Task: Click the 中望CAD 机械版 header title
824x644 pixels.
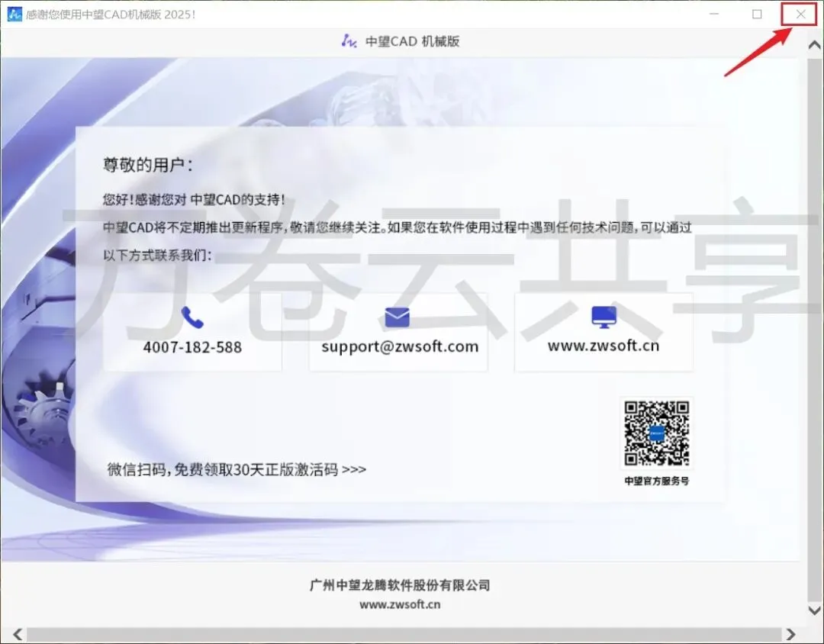Action: click(x=412, y=41)
